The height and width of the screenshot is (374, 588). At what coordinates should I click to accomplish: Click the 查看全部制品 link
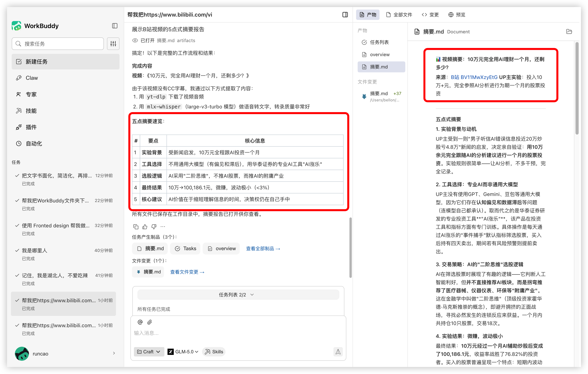tap(263, 248)
